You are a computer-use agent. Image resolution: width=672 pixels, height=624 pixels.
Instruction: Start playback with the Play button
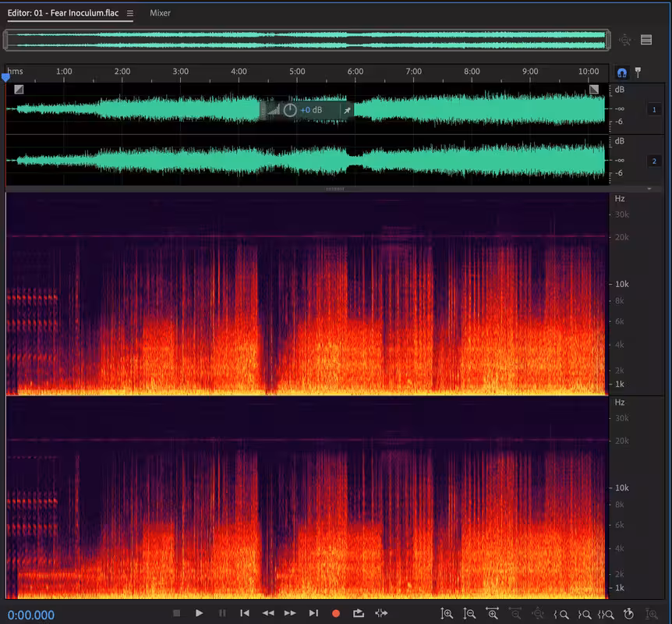(x=199, y=613)
